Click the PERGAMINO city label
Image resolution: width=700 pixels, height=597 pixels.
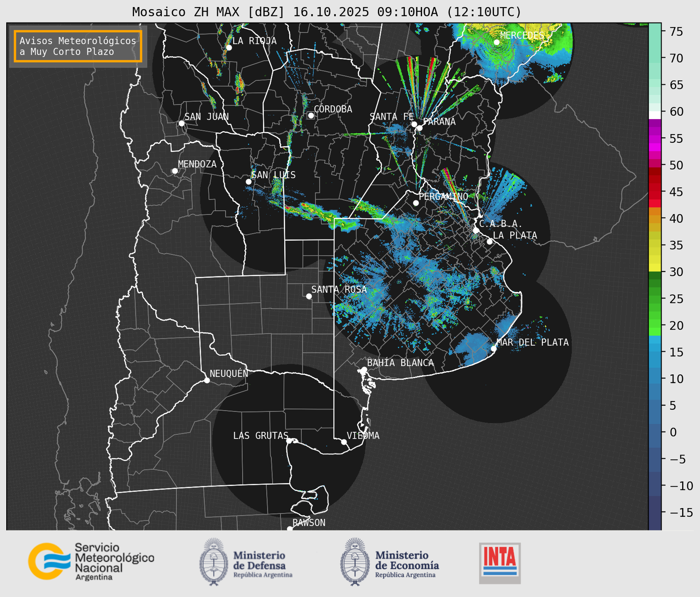pyautogui.click(x=443, y=196)
